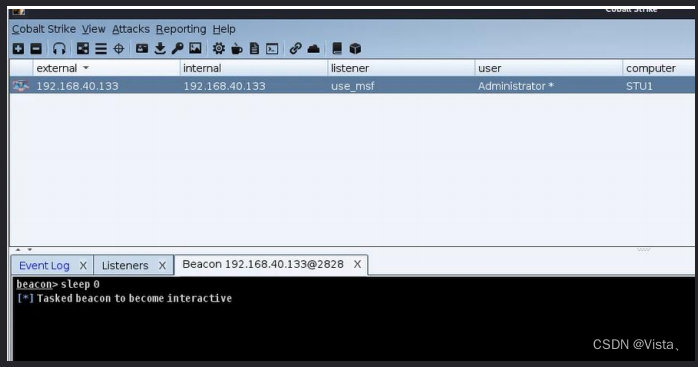Sort by the listener column header

(401, 68)
